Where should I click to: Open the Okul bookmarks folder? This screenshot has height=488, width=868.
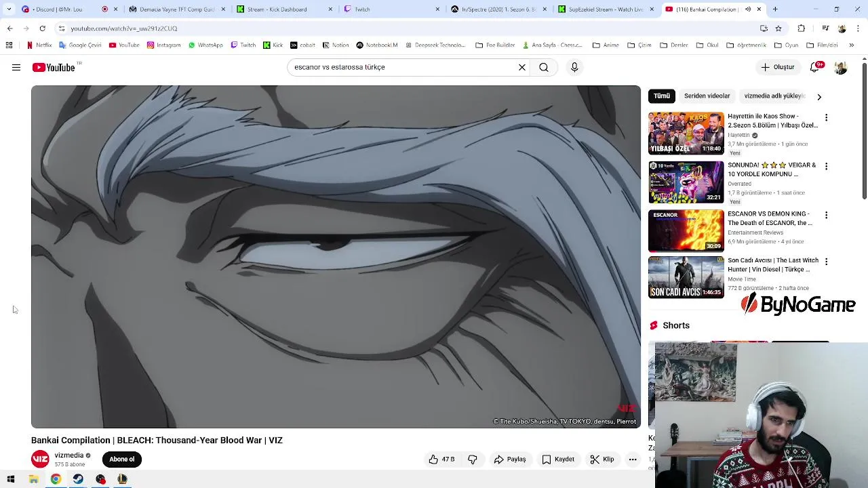pos(707,45)
